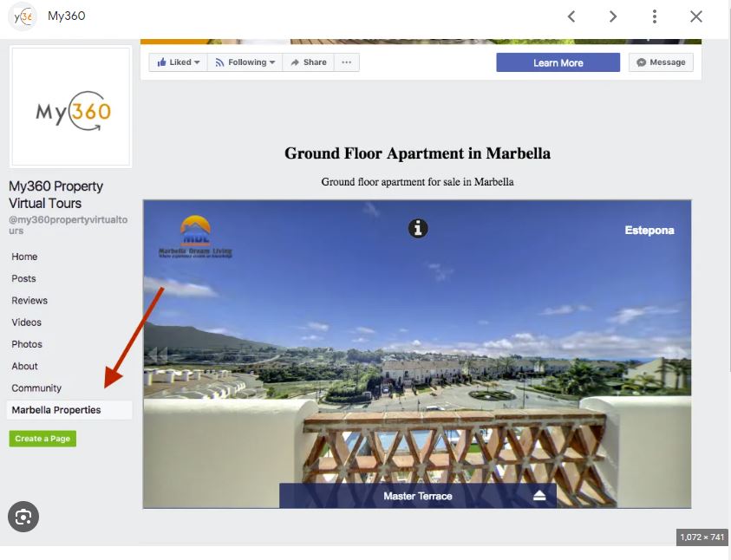
Task: Click the Share button
Action: [308, 62]
